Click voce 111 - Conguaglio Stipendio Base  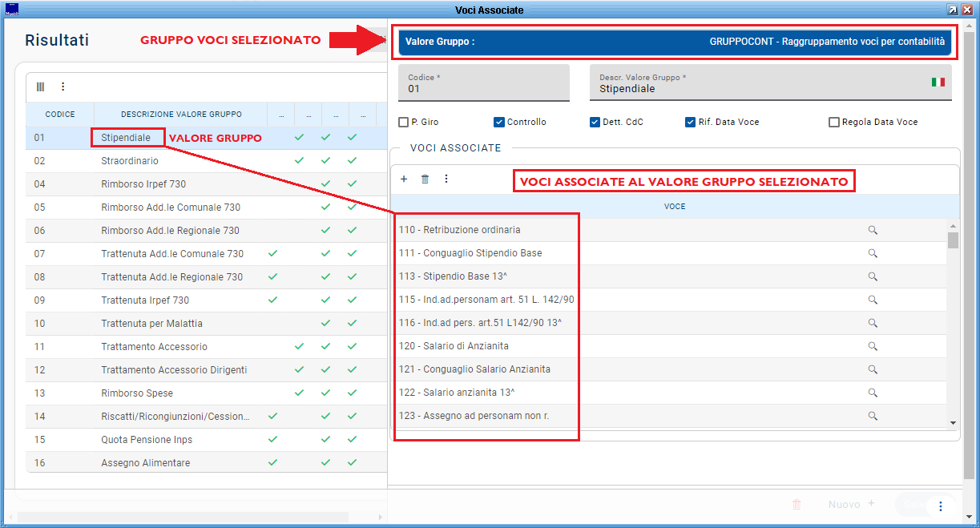click(470, 253)
